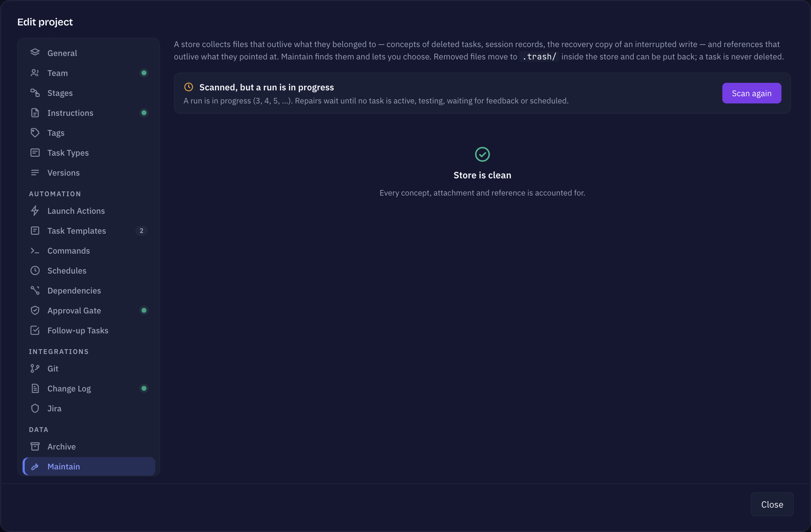Click the Dependencies connector icon
Image resolution: width=811 pixels, height=532 pixels.
35,290
